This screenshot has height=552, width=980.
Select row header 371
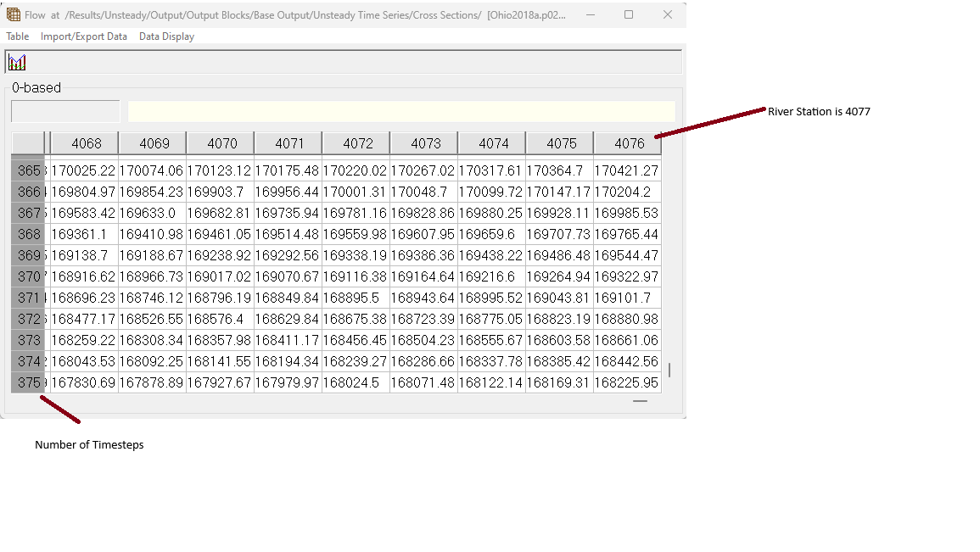(x=28, y=298)
